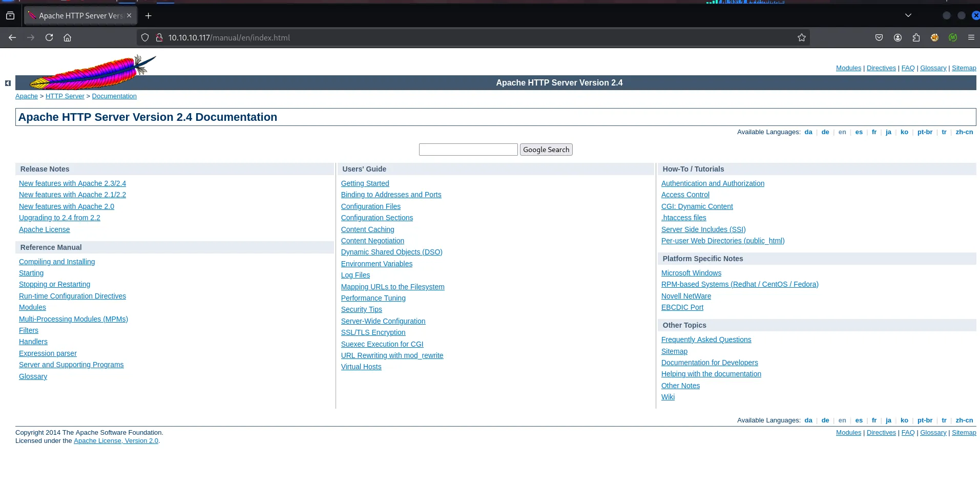Open Glossary link in top navigation
Viewport: 980px width, 488px height.
pos(933,68)
